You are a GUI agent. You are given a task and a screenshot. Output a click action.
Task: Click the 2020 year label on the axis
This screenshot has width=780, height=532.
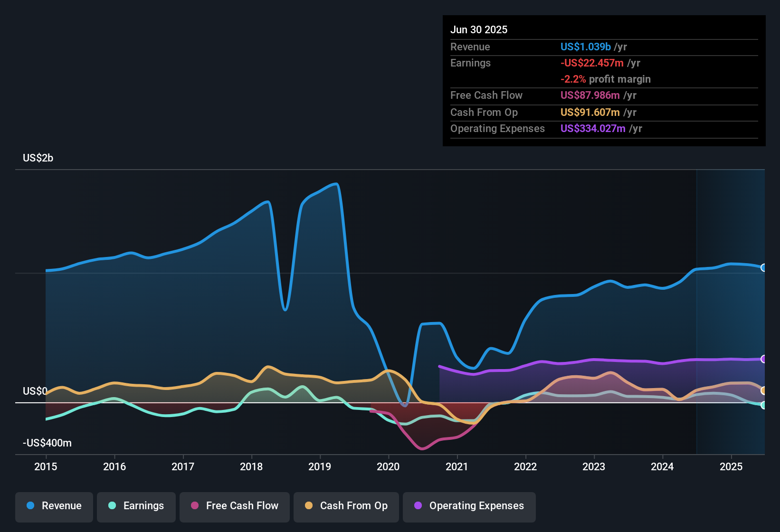pos(389,467)
